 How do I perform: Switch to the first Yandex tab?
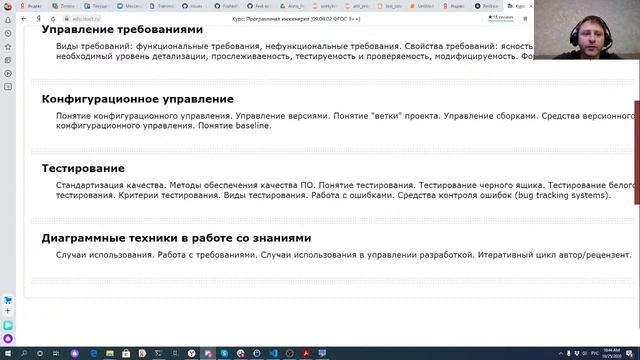click(32, 6)
